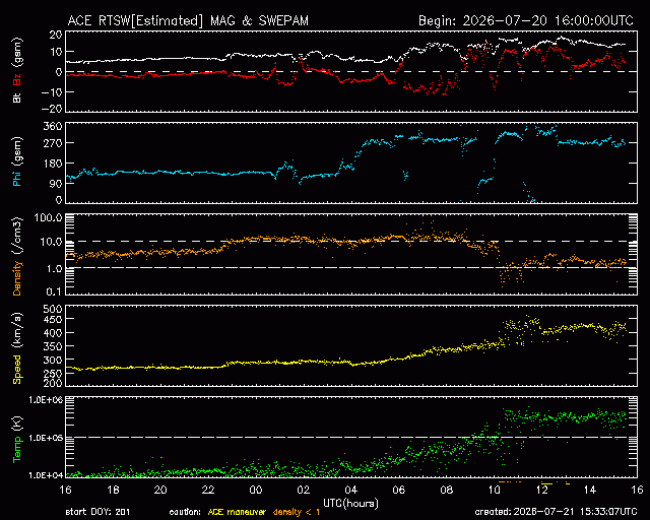650x520 pixels.
Task: Click the "00" hour label on the x-axis
Action: 256,490
